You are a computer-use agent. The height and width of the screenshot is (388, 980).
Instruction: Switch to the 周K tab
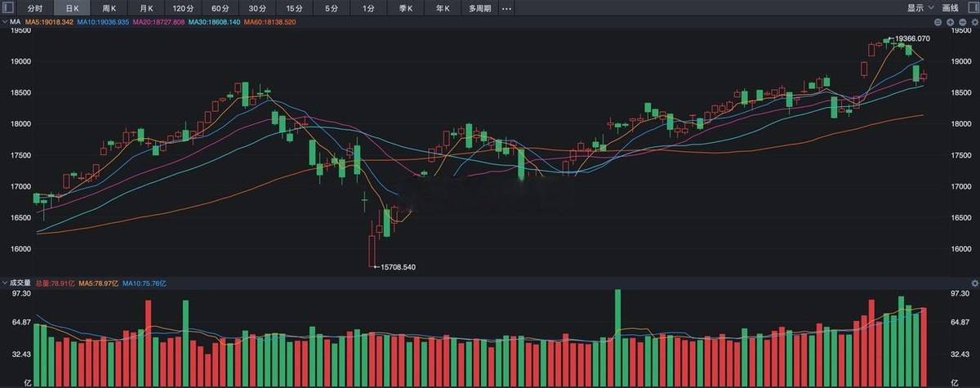[109, 8]
